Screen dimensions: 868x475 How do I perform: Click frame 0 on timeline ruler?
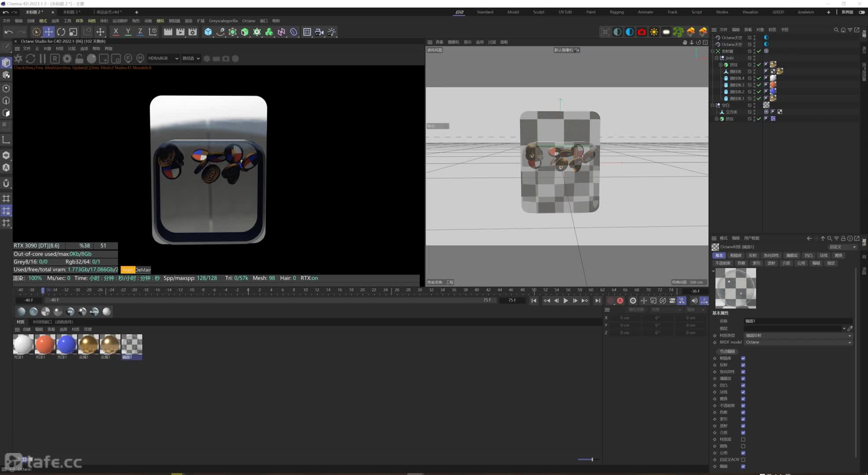coord(248,290)
